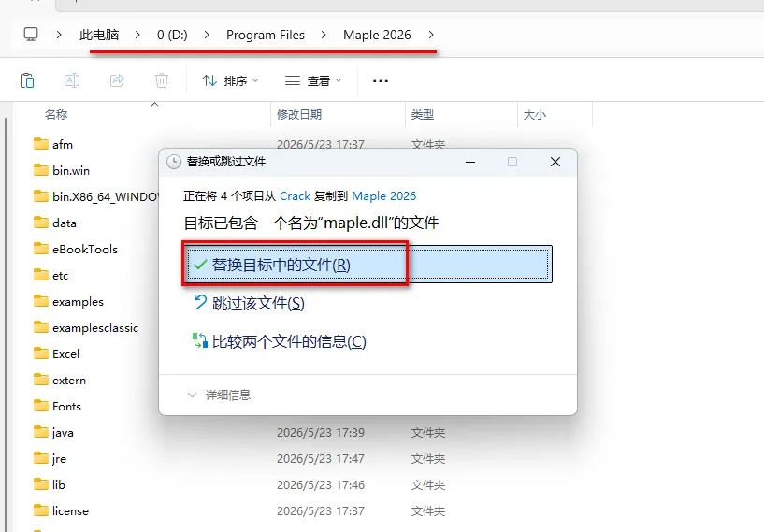Screen dimensions: 764x532
Task: Sort by 大小 column header
Action: [535, 114]
